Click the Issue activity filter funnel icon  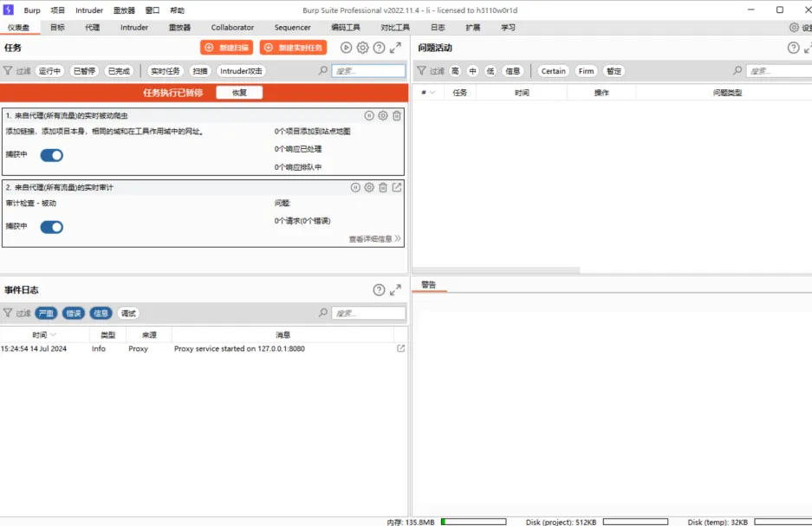click(421, 70)
